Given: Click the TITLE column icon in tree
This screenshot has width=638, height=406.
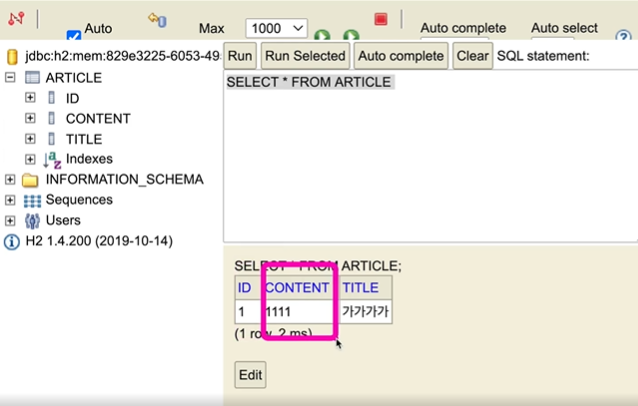Looking at the screenshot, I should pyautogui.click(x=51, y=139).
